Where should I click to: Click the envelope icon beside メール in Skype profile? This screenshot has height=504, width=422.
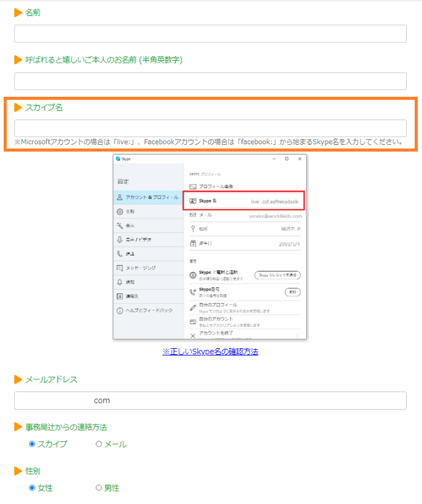[x=193, y=215]
